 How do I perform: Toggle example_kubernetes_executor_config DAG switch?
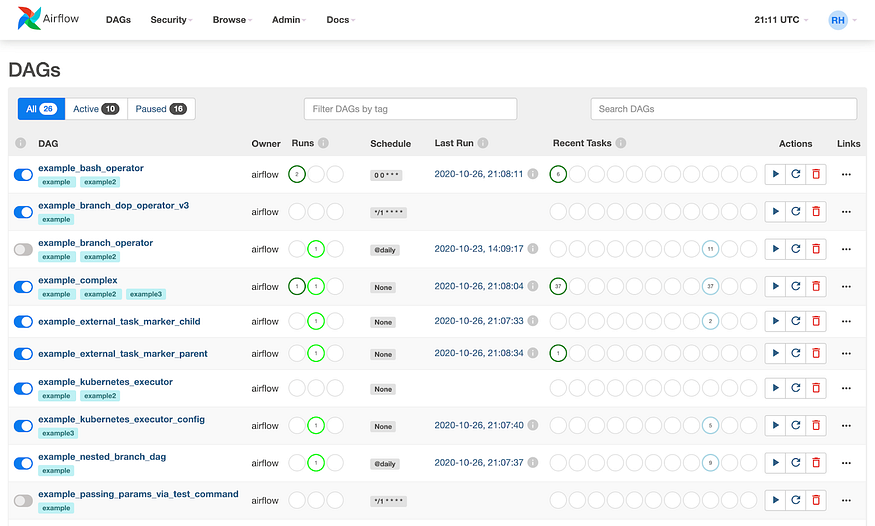tap(23, 426)
